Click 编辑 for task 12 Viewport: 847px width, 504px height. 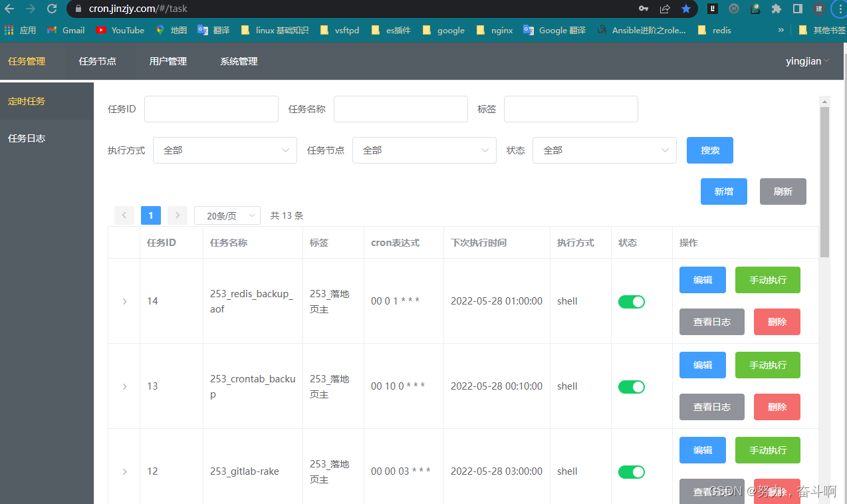click(703, 450)
